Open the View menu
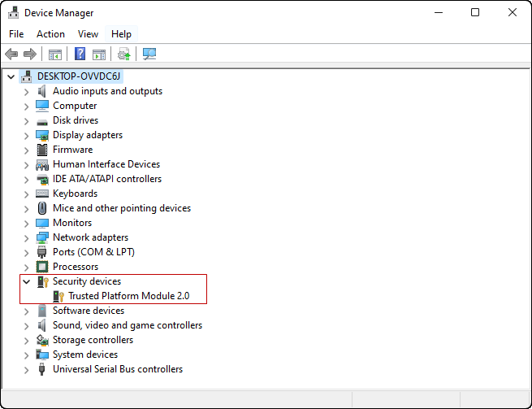This screenshot has width=532, height=409. pos(88,34)
